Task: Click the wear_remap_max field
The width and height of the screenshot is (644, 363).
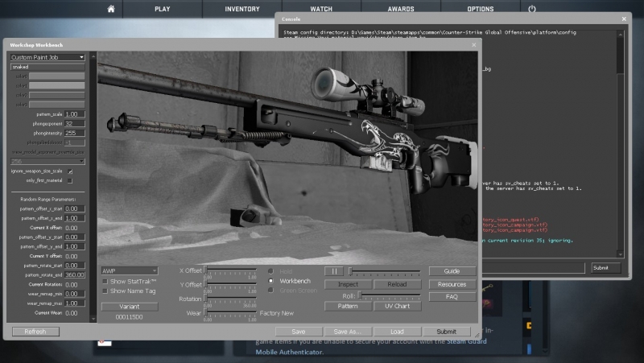Action: coord(75,303)
